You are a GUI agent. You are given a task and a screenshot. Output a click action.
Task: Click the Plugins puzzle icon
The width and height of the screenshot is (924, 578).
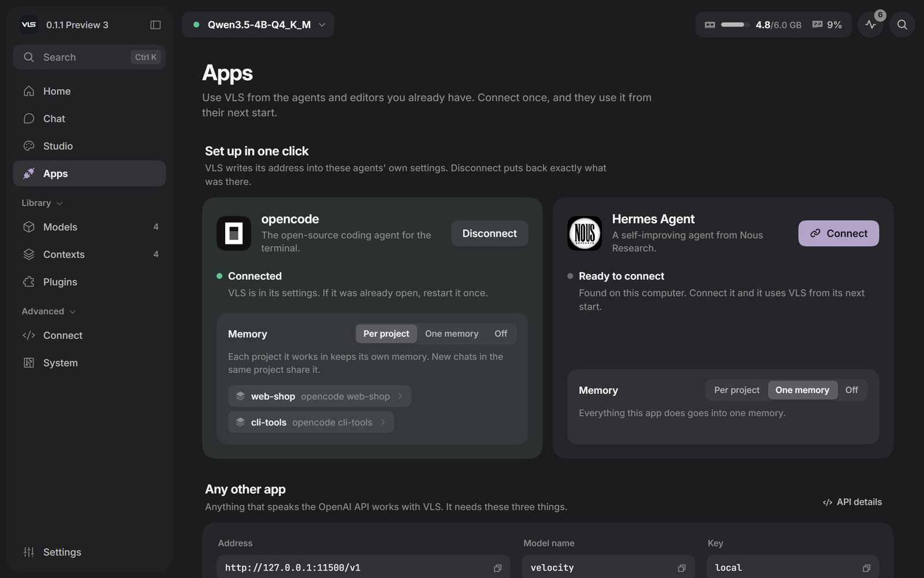coord(29,282)
